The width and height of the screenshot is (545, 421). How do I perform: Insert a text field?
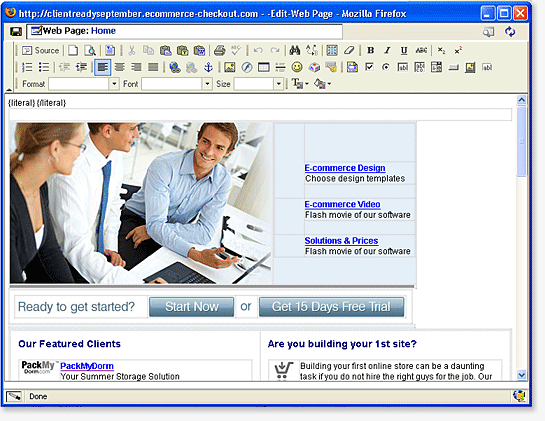point(402,67)
